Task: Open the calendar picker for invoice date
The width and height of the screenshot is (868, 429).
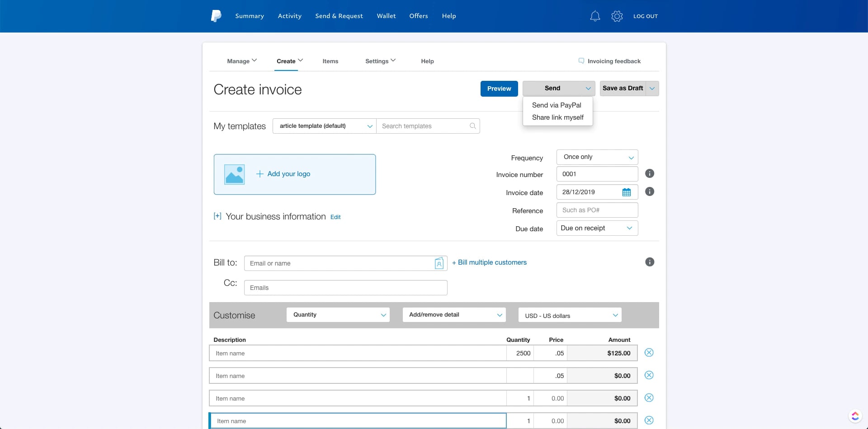Action: pyautogui.click(x=627, y=192)
